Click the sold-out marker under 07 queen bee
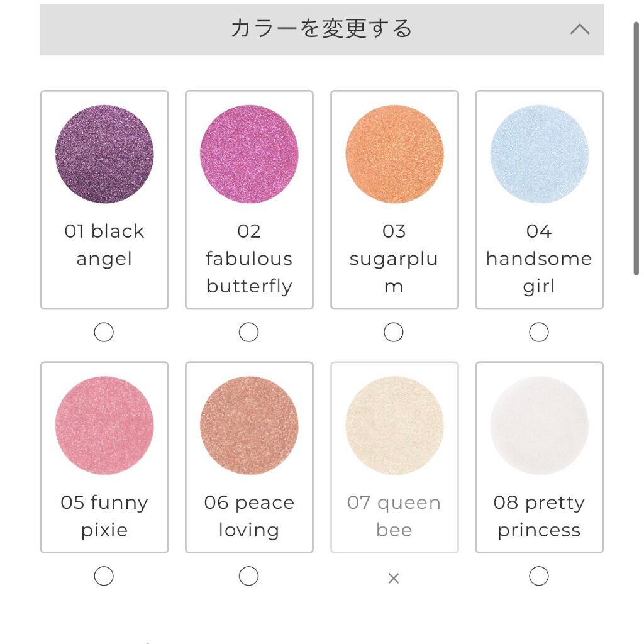 (x=394, y=577)
